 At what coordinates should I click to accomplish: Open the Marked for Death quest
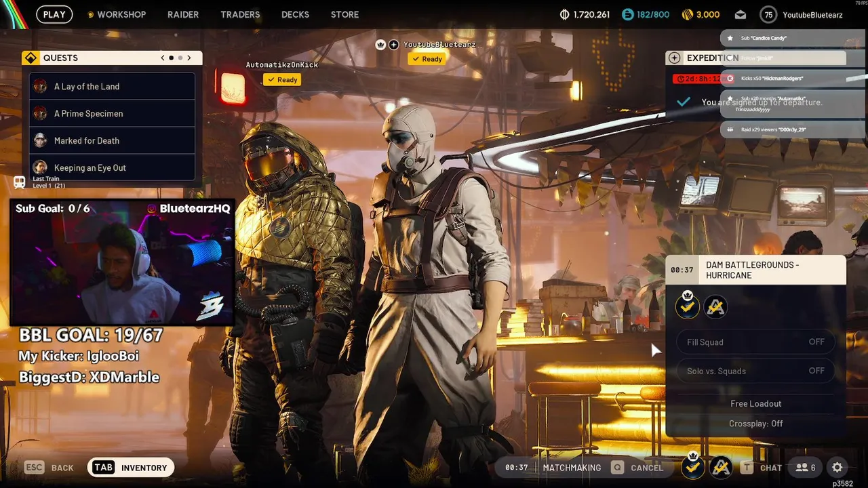point(113,140)
